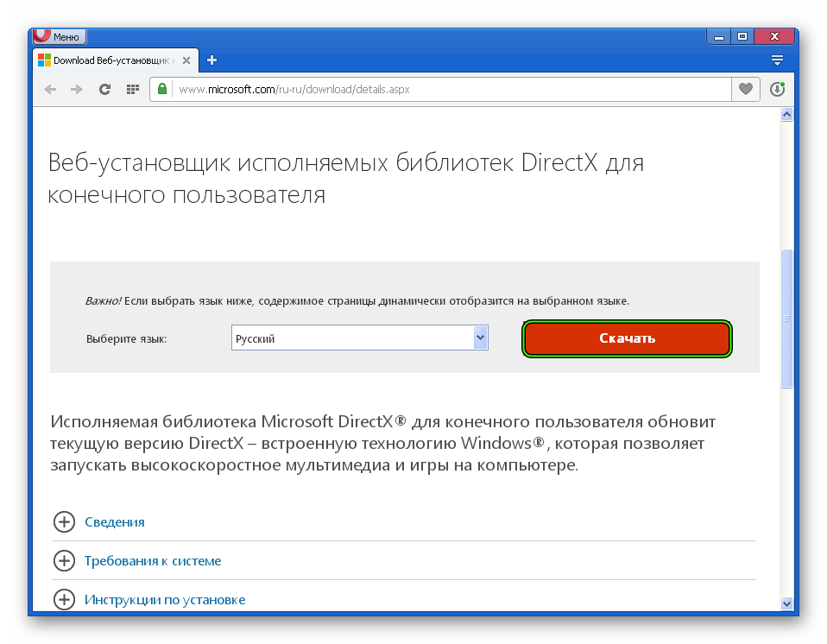
Task: Minimize the Opera browser window
Action: coord(718,37)
